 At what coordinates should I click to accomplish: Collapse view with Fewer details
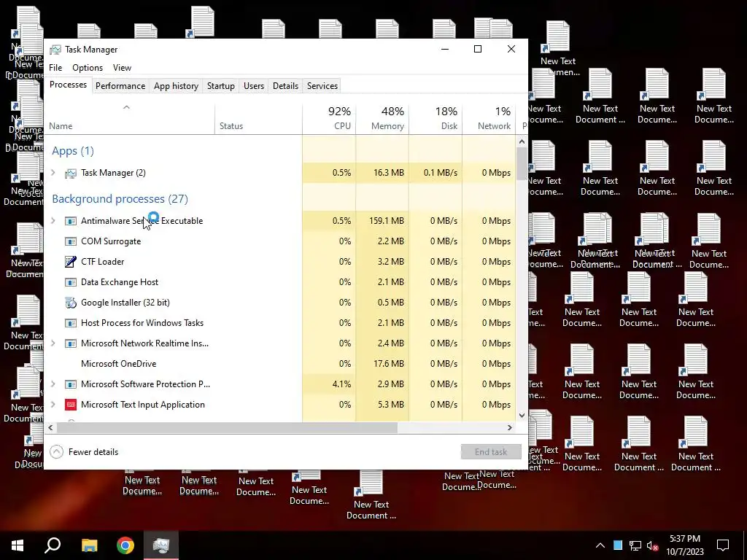(x=85, y=452)
